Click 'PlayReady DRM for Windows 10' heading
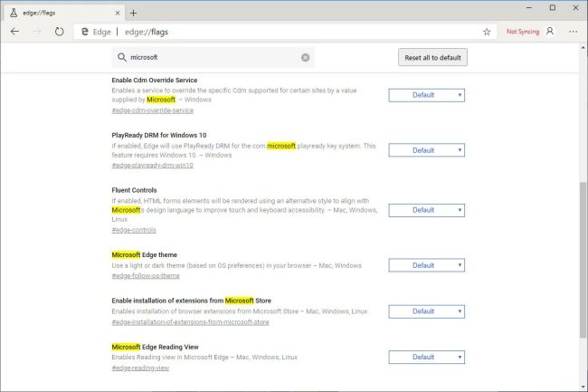588x392 pixels. click(x=159, y=135)
